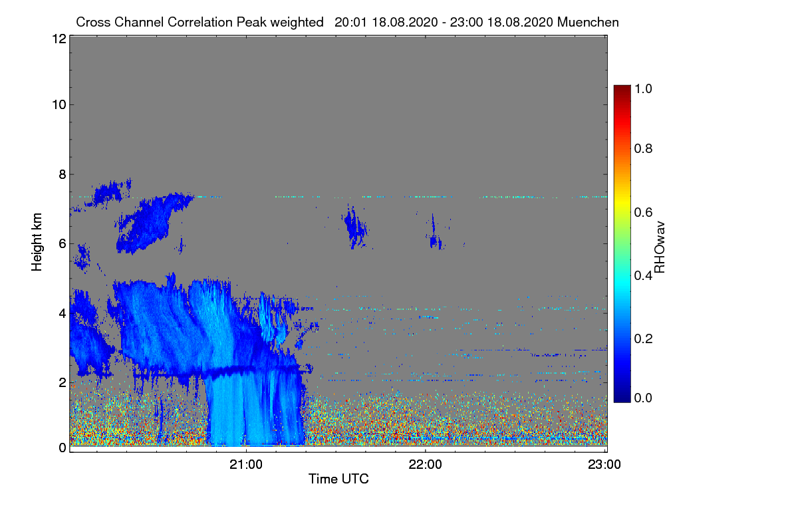The height and width of the screenshot is (532, 798).
Task: Click the '0.6' colorbar tick label
Action: [642, 212]
